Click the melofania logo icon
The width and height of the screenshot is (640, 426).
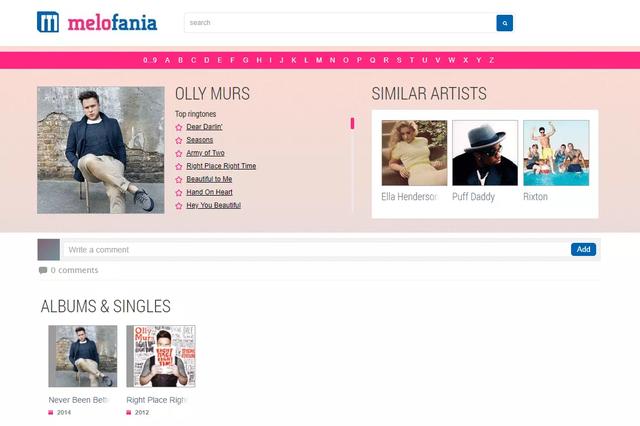(48, 22)
